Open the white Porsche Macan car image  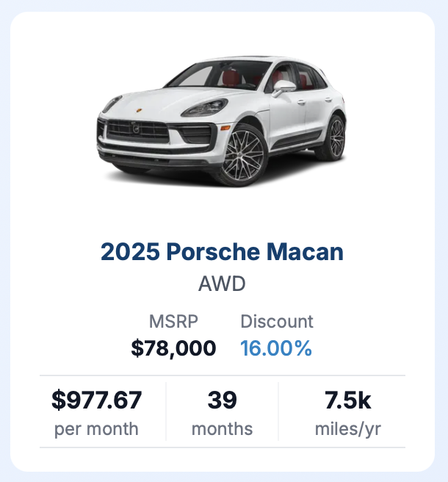(x=222, y=121)
